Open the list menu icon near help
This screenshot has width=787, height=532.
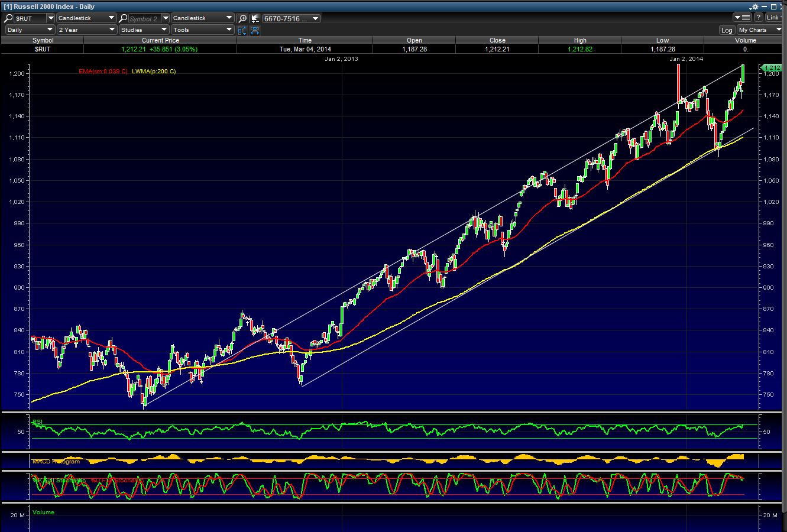click(x=741, y=18)
